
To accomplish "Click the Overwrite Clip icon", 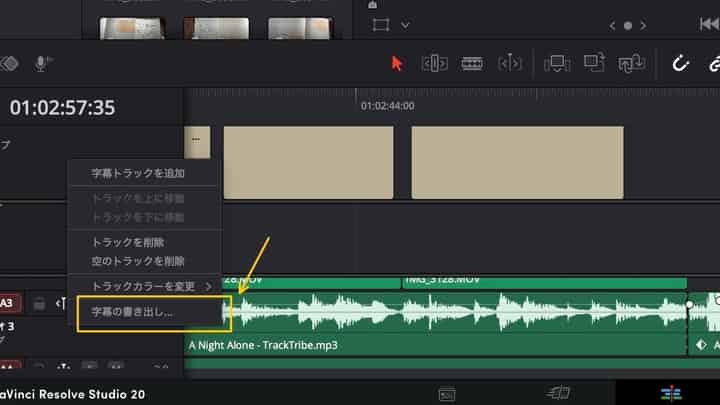I will 594,63.
